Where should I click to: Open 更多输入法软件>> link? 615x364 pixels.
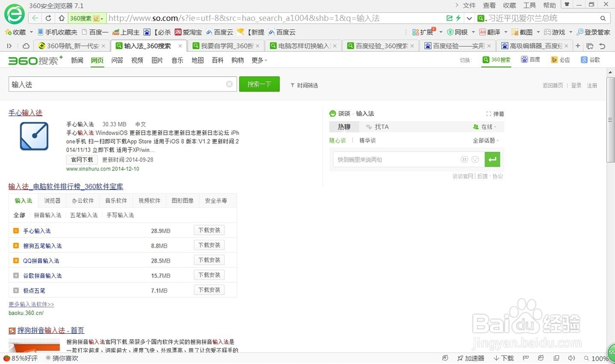tap(31, 304)
